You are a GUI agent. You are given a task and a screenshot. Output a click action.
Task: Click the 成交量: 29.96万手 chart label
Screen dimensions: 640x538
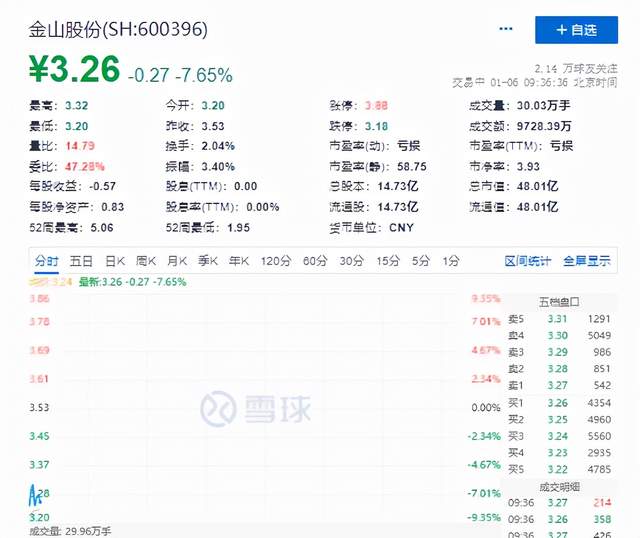[70, 531]
